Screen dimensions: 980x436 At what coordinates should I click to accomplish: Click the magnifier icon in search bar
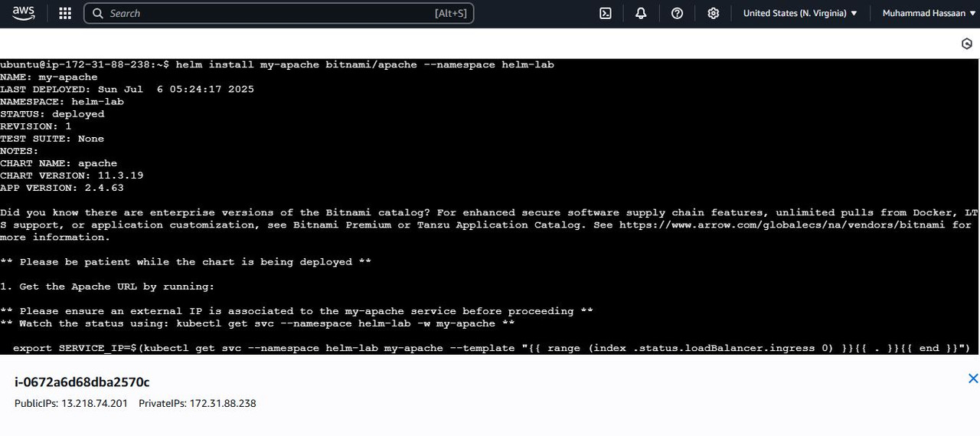point(98,13)
